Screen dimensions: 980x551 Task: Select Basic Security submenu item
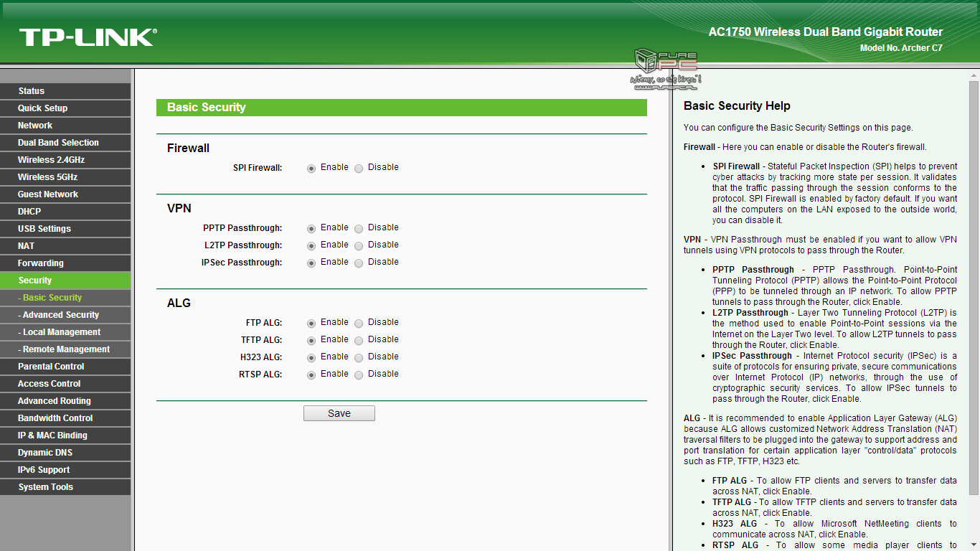point(65,298)
